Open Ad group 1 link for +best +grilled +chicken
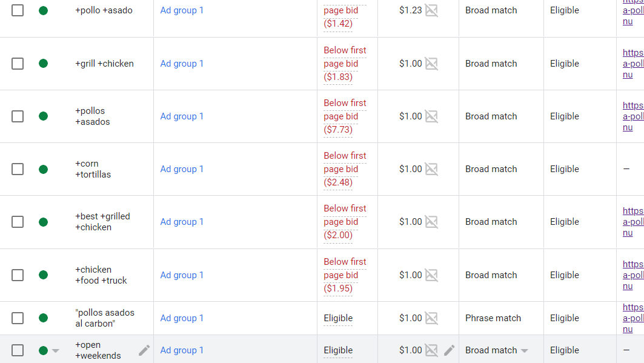The height and width of the screenshot is (363, 644). coord(182,222)
